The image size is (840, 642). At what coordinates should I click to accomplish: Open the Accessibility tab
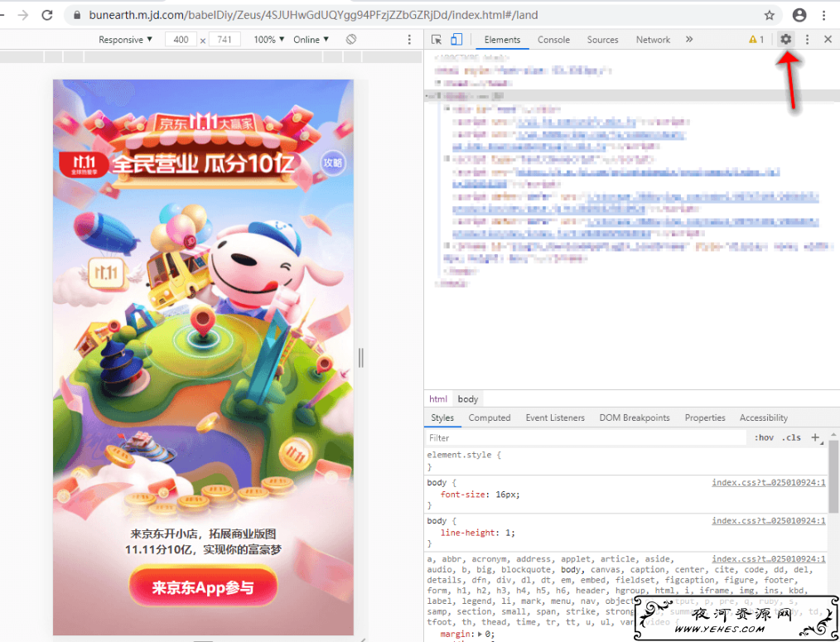pyautogui.click(x=764, y=418)
